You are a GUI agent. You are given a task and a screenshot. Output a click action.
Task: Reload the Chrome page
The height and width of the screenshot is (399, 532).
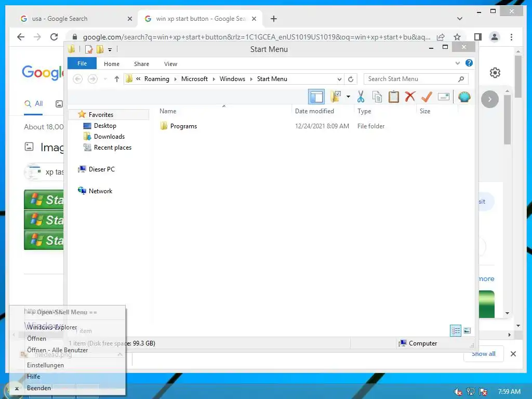(54, 37)
